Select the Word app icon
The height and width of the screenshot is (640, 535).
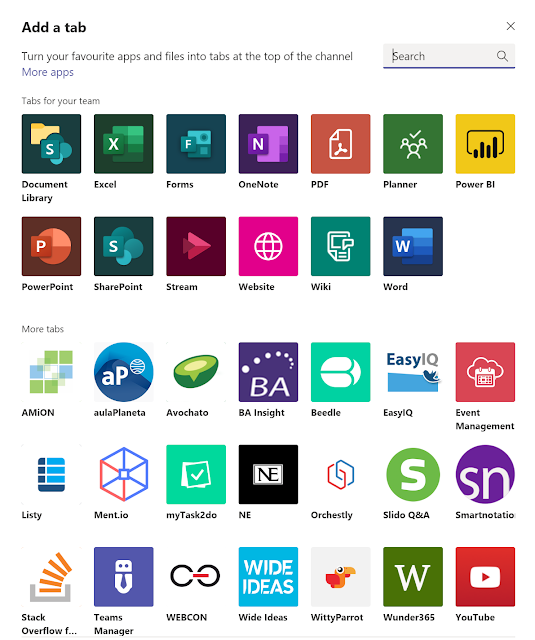pyautogui.click(x=413, y=246)
